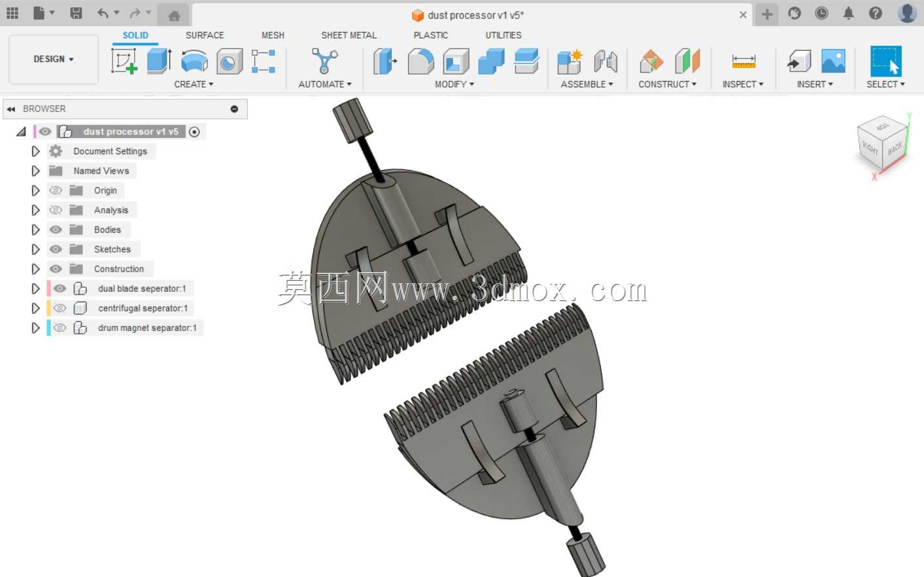Open the data panel grid icon
The image size is (924, 577).
[12, 13]
